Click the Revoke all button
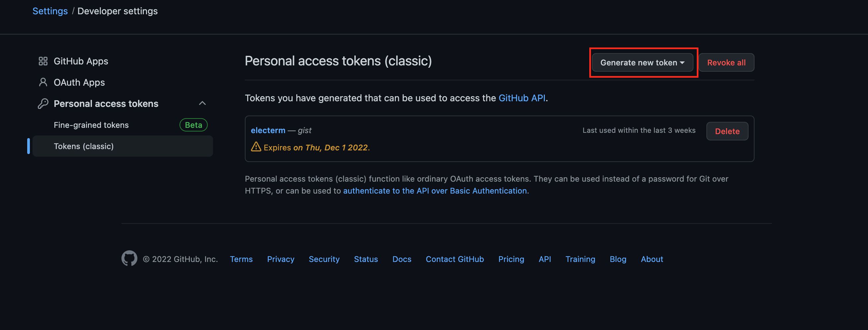The width and height of the screenshot is (868, 330). pos(726,62)
